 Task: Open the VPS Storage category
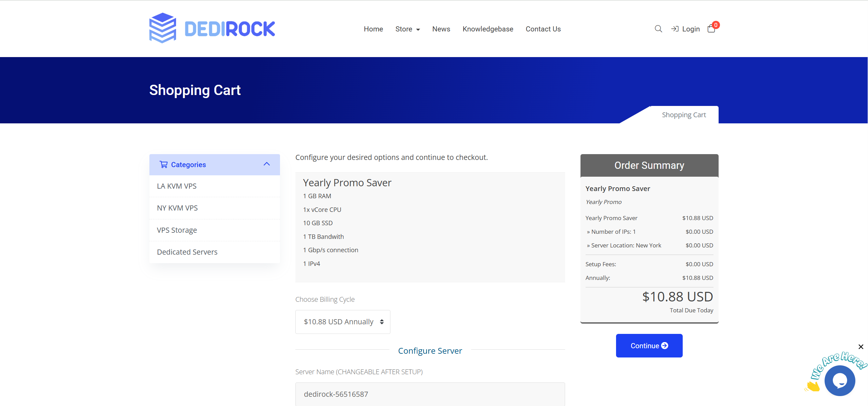pyautogui.click(x=214, y=230)
